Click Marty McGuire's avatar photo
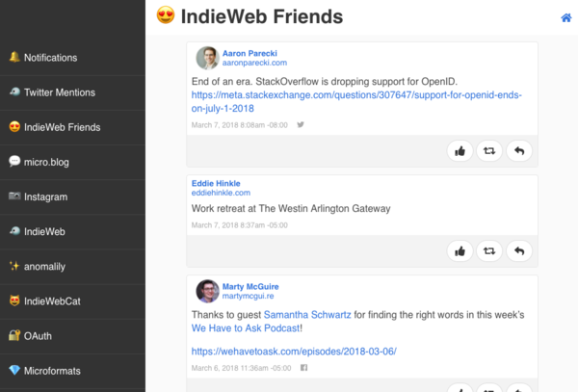This screenshot has height=392, width=578. tap(207, 291)
